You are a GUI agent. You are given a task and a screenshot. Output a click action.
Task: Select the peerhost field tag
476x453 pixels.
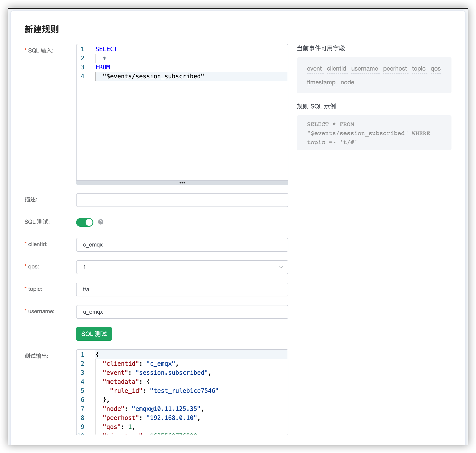[x=395, y=69]
